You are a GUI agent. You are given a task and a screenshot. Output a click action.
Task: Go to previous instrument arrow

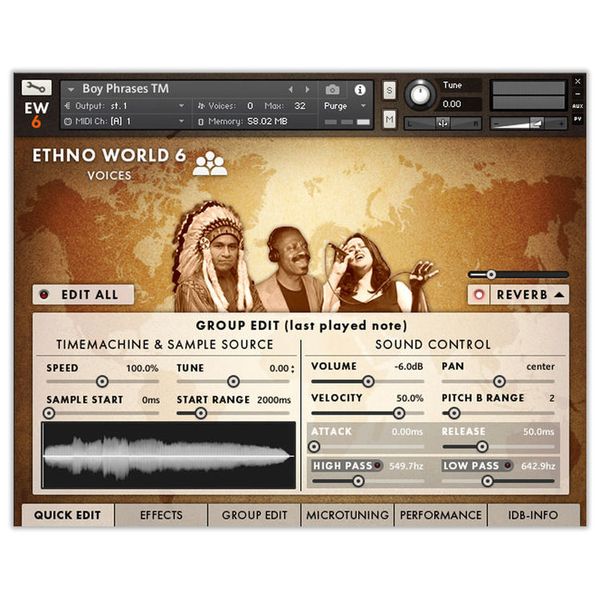point(291,90)
